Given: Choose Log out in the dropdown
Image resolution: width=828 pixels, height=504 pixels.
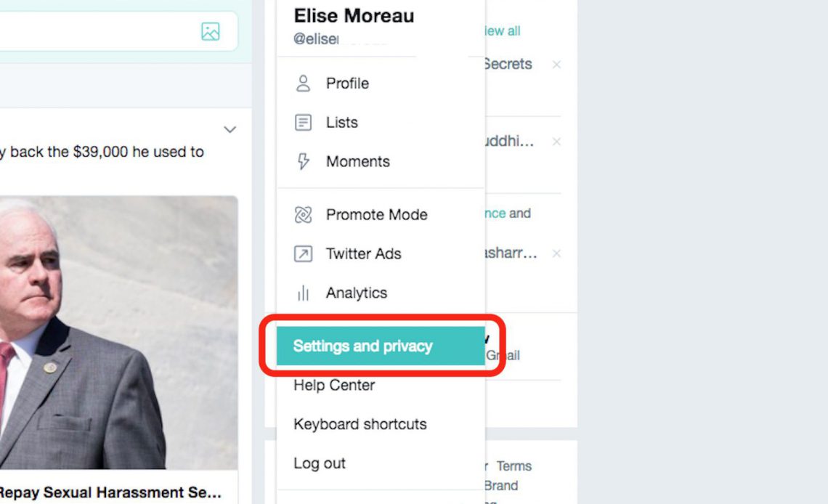Looking at the screenshot, I should pos(320,463).
